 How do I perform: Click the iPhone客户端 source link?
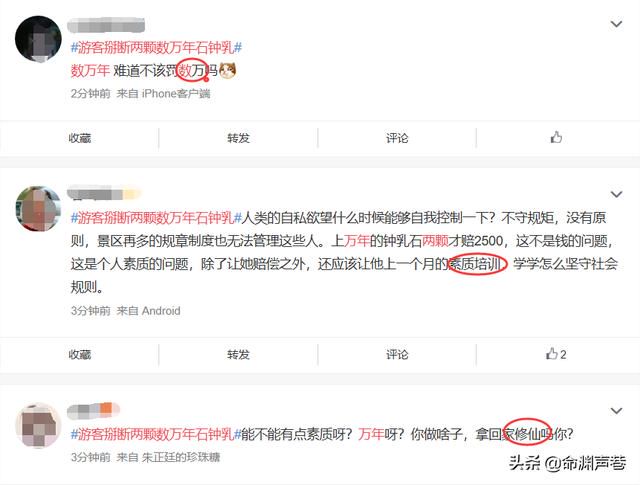(x=176, y=93)
